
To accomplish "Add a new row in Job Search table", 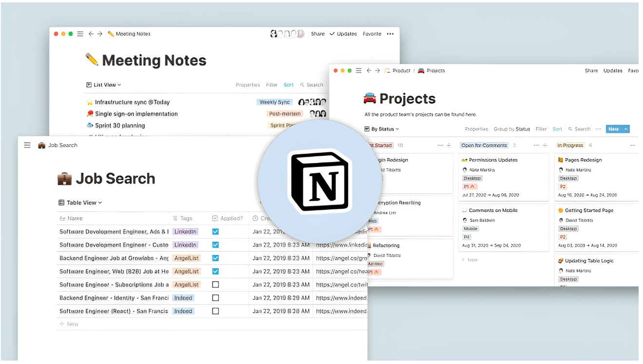I will tap(69, 324).
